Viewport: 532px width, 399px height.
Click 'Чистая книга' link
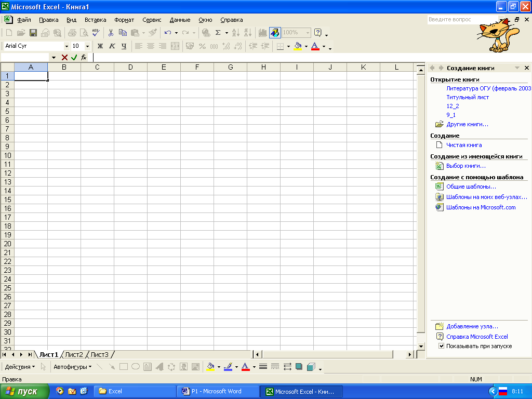(464, 145)
